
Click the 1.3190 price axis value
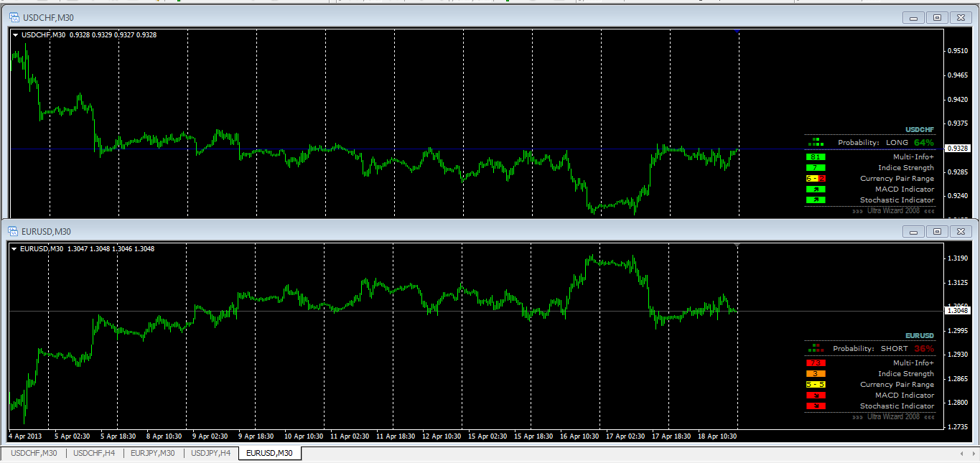coord(957,258)
